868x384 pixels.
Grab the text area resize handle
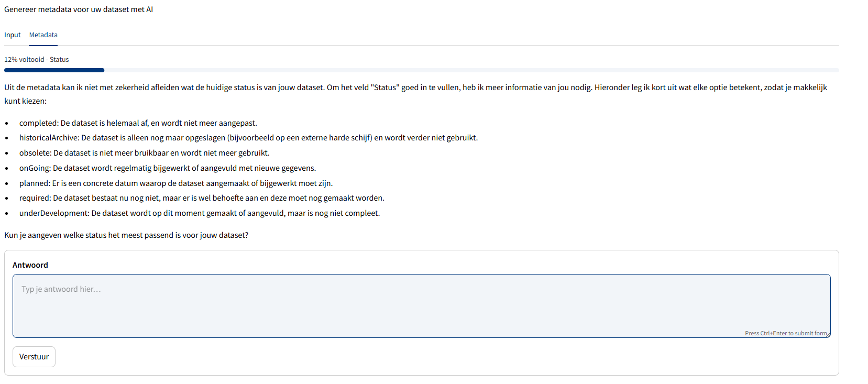pos(828,335)
